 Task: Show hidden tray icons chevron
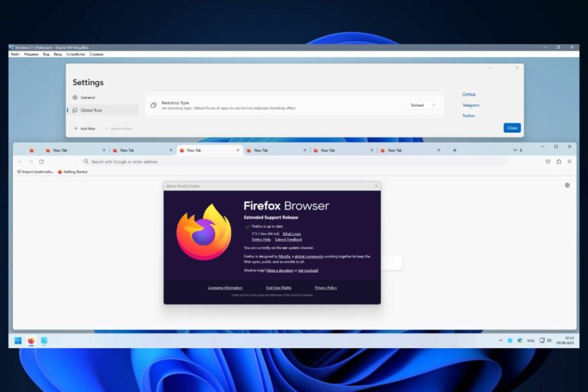pyautogui.click(x=500, y=341)
